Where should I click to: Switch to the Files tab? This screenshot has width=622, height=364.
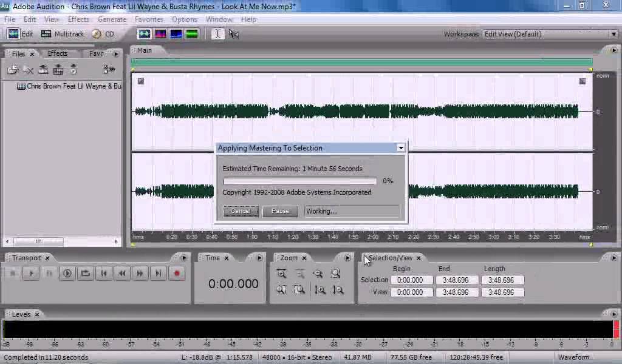(18, 54)
